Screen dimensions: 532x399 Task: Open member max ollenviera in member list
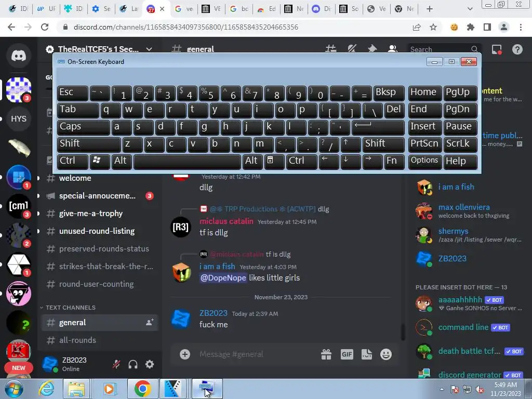(x=469, y=211)
